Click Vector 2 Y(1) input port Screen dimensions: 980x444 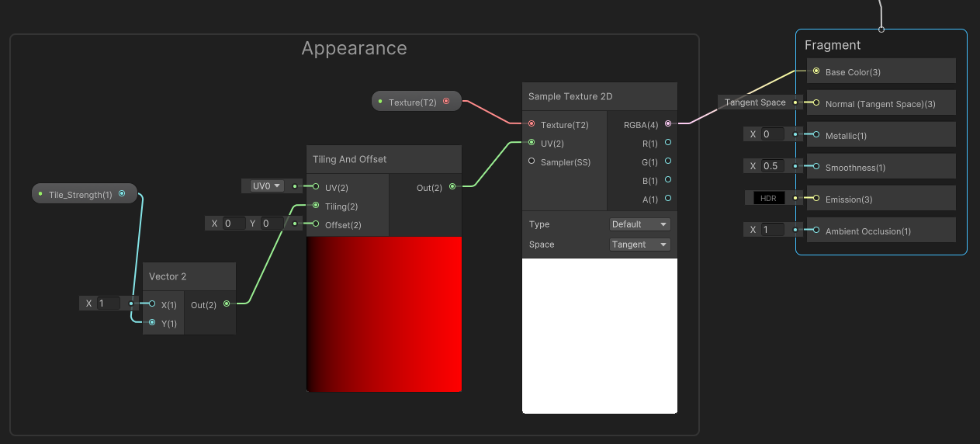coord(152,323)
